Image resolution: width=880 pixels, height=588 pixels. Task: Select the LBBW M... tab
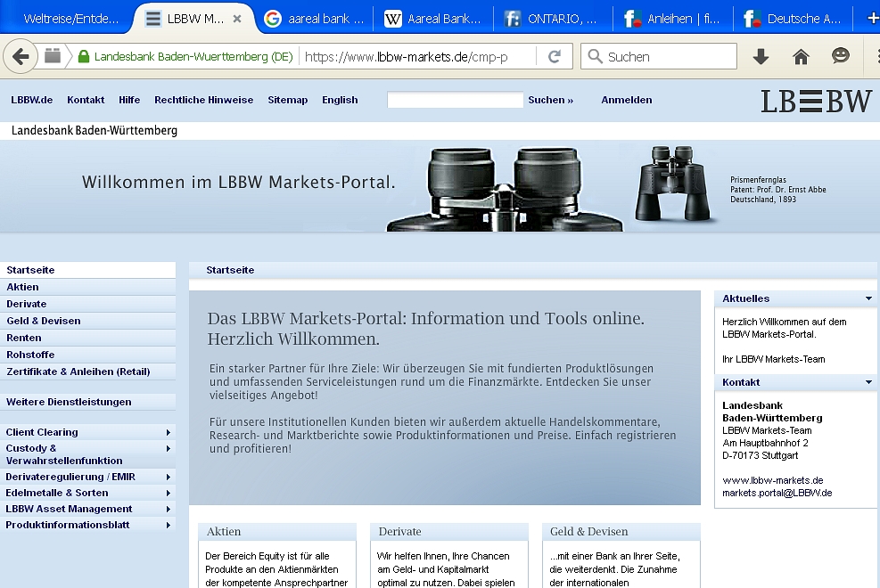(x=193, y=19)
